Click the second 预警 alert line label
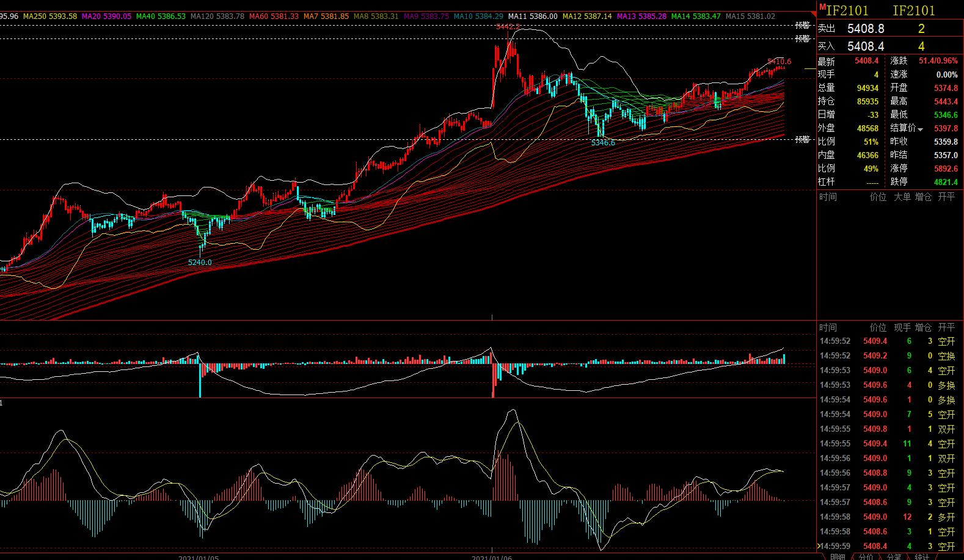Image resolution: width=964 pixels, height=560 pixels. click(x=803, y=38)
